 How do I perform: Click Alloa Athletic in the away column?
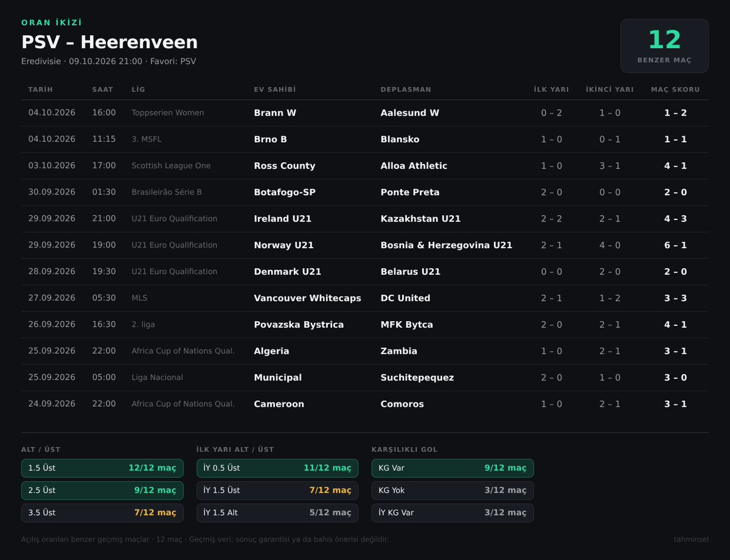point(414,166)
